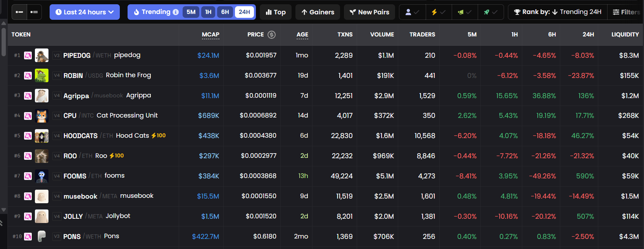This screenshot has height=249, width=644.
Task: Toggle the profile filter with person icon
Action: click(x=412, y=12)
